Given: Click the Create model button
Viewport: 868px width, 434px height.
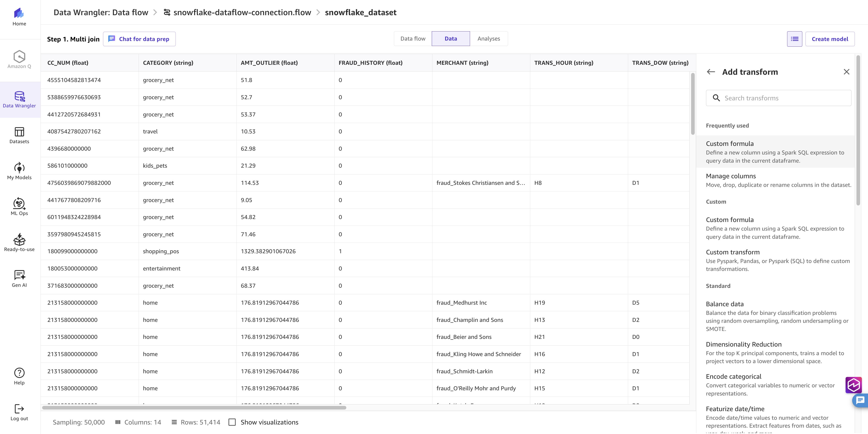Looking at the screenshot, I should click(829, 39).
